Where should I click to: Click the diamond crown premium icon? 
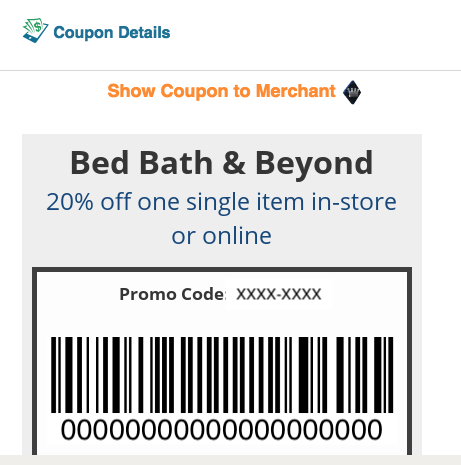tap(352, 92)
